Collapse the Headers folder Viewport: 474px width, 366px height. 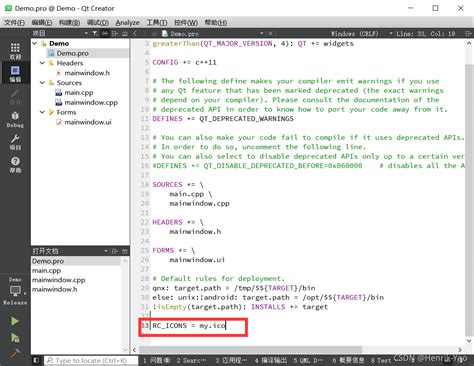[x=42, y=63]
